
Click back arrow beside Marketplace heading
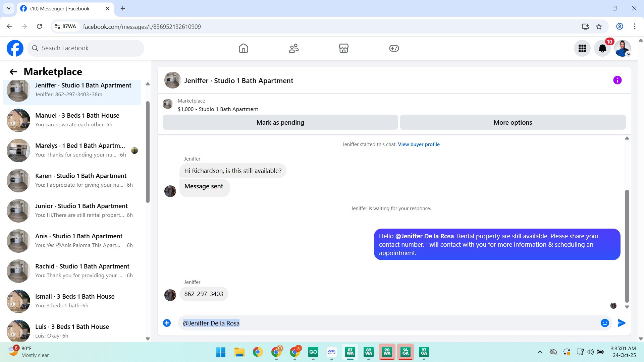pos(13,72)
